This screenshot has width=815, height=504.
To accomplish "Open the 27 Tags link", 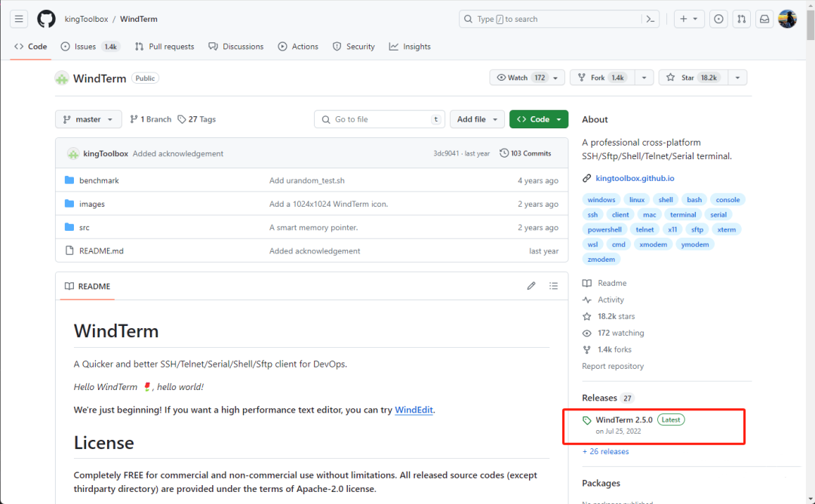I will click(196, 119).
